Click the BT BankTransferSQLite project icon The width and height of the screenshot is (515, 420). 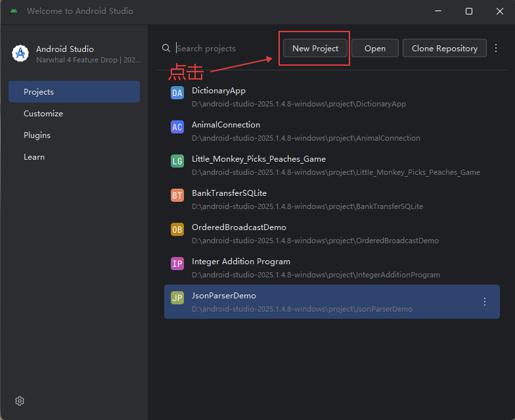(x=177, y=195)
